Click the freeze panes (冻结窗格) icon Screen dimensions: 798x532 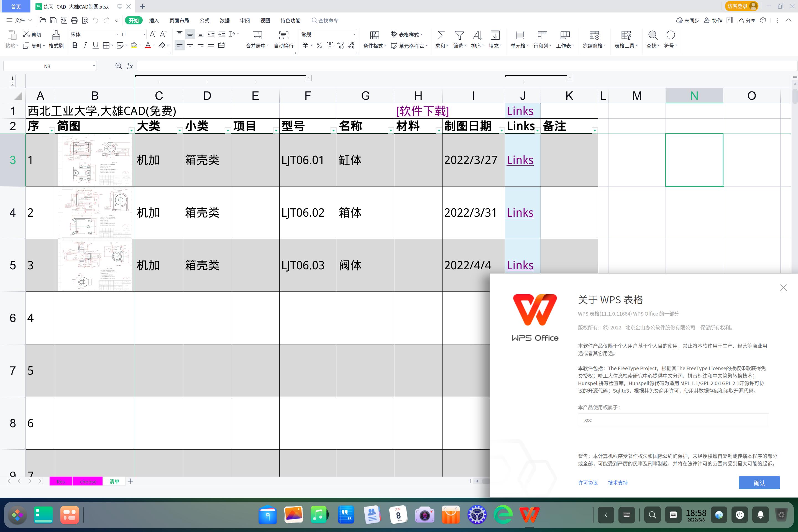tap(594, 39)
